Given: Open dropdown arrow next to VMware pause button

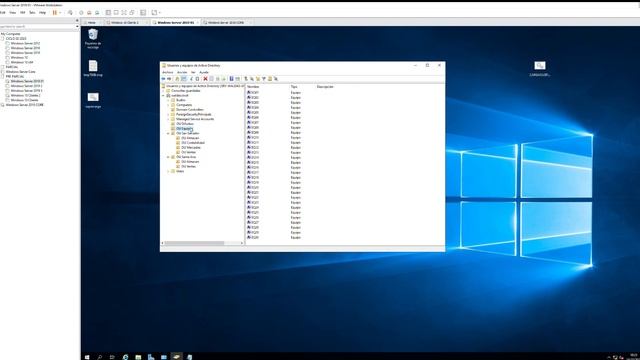Looking at the screenshot, I should [x=60, y=13].
